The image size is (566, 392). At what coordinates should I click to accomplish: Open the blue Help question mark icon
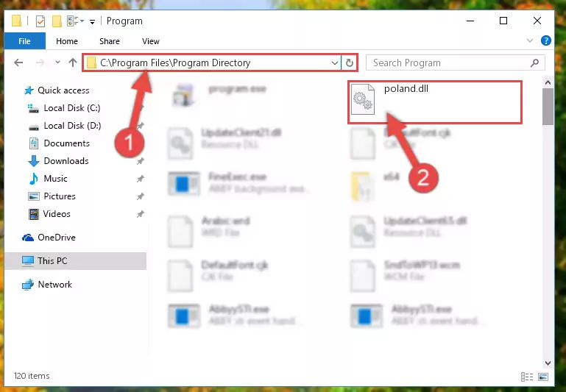[546, 40]
